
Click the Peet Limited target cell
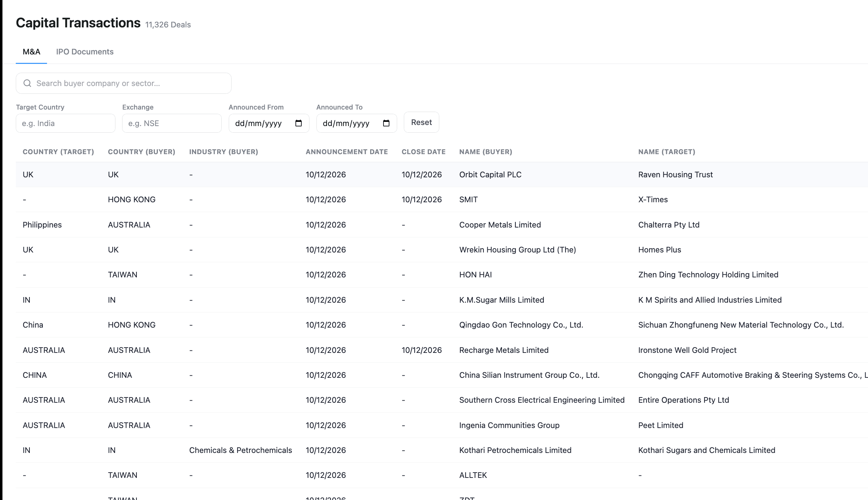point(661,425)
